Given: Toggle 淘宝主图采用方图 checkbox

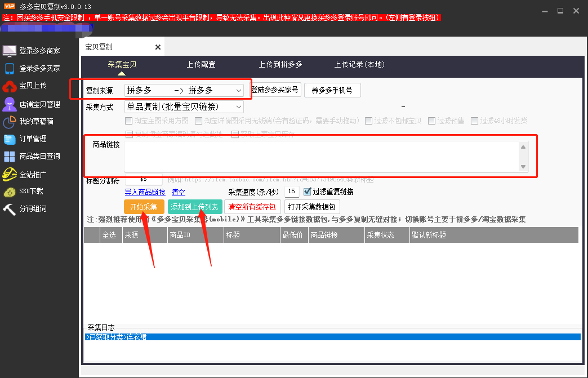Looking at the screenshot, I should (x=128, y=121).
